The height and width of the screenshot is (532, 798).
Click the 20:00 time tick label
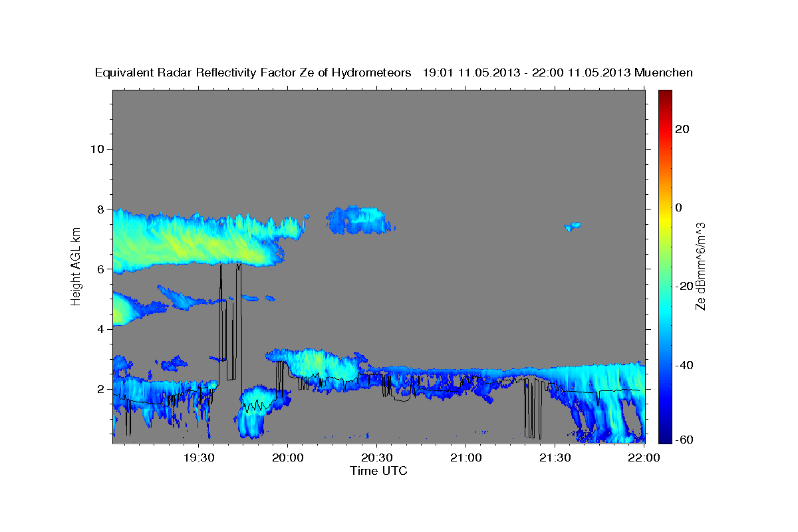[x=288, y=458]
